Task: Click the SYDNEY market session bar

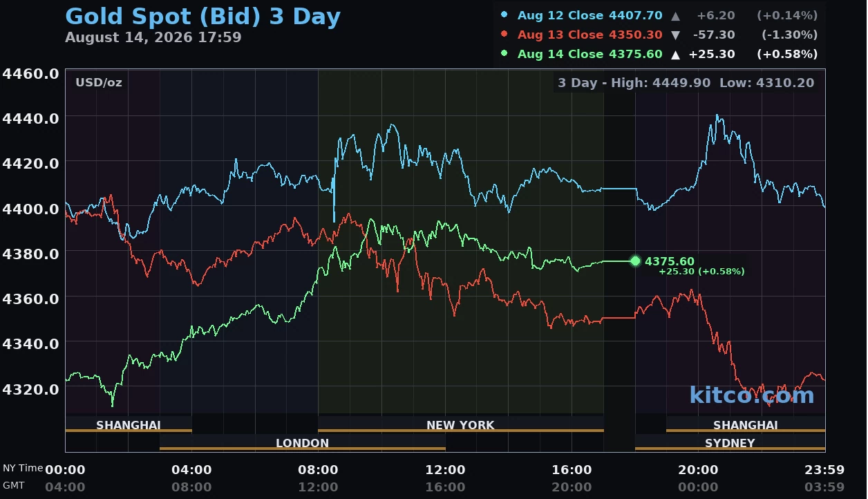Action: click(x=730, y=442)
